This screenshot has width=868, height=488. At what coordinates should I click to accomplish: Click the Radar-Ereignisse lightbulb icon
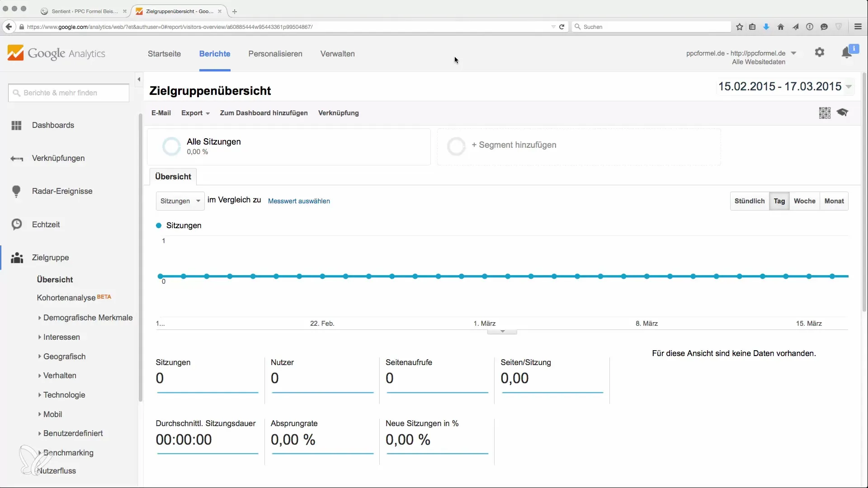(16, 192)
